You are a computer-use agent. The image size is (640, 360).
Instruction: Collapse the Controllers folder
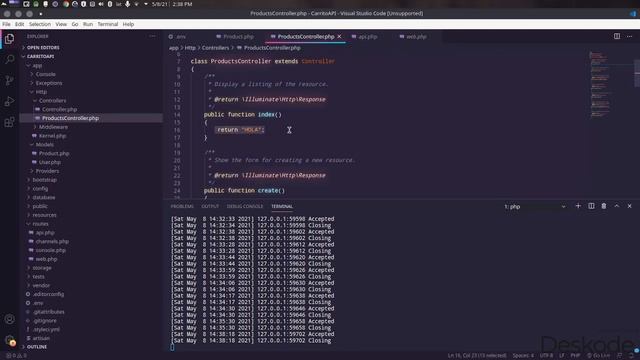[x=52, y=100]
